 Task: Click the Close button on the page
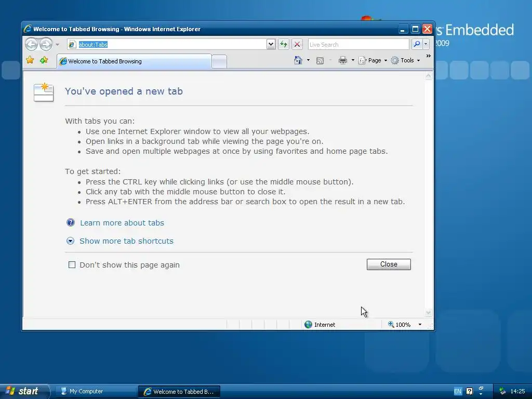pos(389,264)
